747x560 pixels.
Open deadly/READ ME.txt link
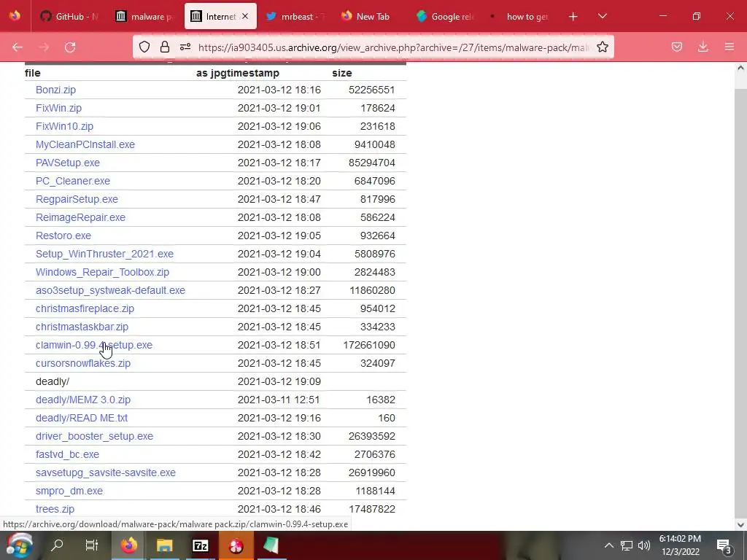tap(82, 418)
